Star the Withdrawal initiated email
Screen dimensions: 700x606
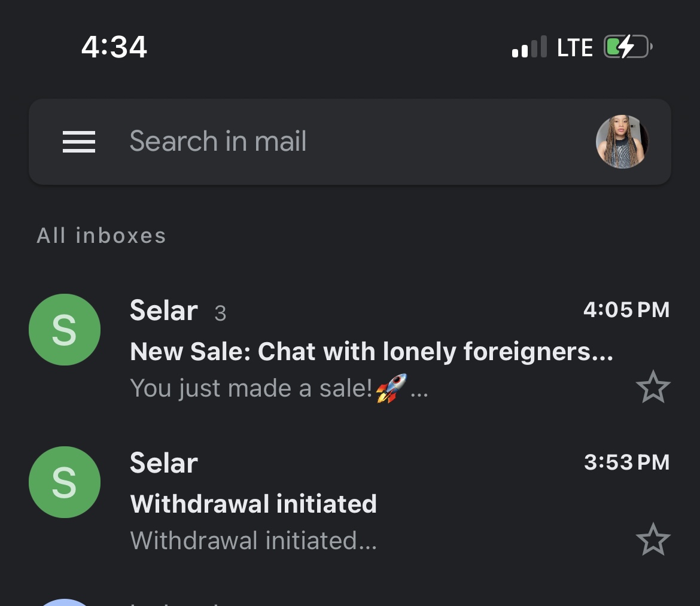click(653, 540)
